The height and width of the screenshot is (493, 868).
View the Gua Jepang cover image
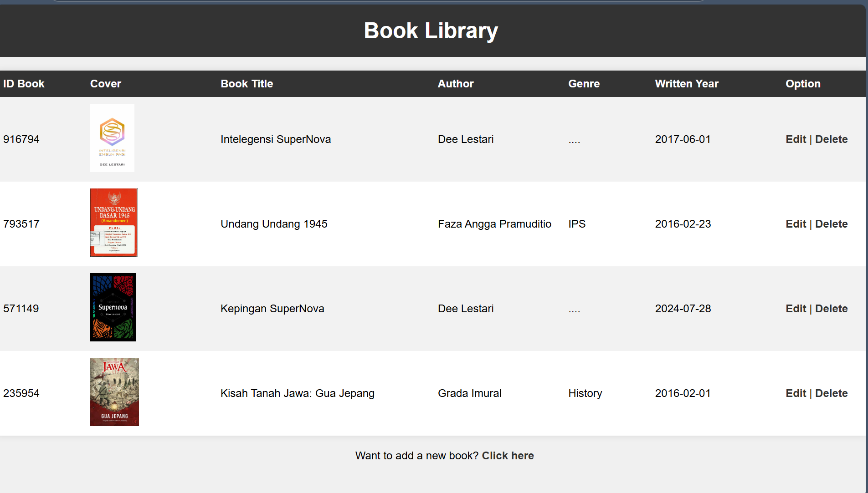click(x=114, y=391)
